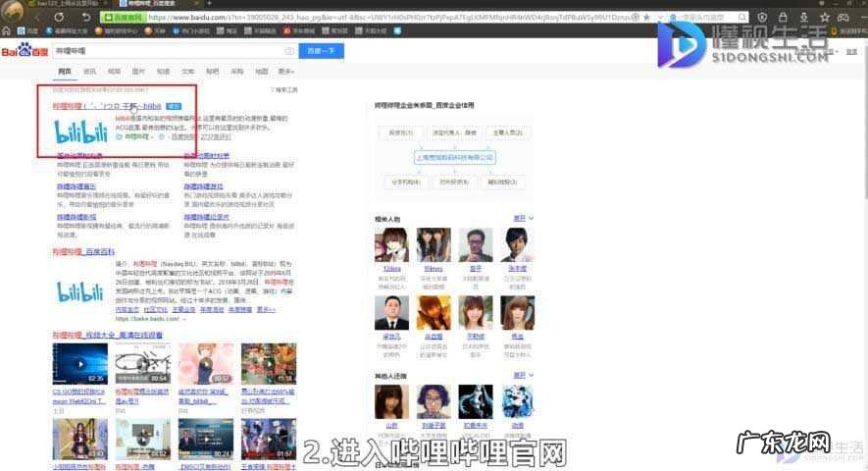Click 主要人员 node in company chart
The image size is (868, 471).
(x=508, y=133)
